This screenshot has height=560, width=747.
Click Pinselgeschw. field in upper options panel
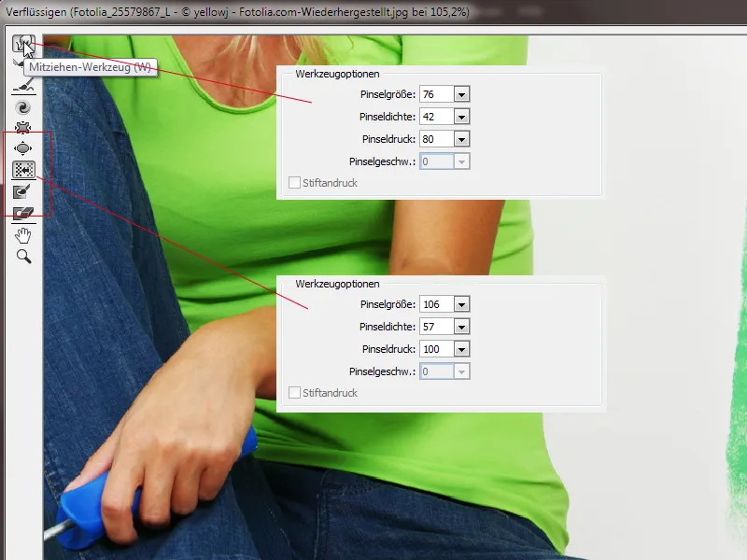click(437, 161)
